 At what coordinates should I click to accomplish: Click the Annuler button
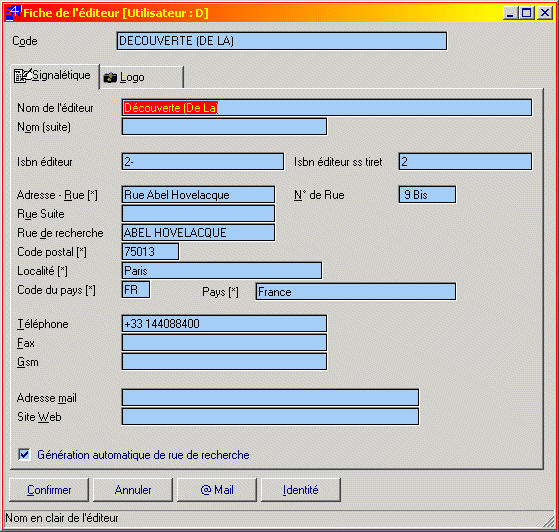133,490
